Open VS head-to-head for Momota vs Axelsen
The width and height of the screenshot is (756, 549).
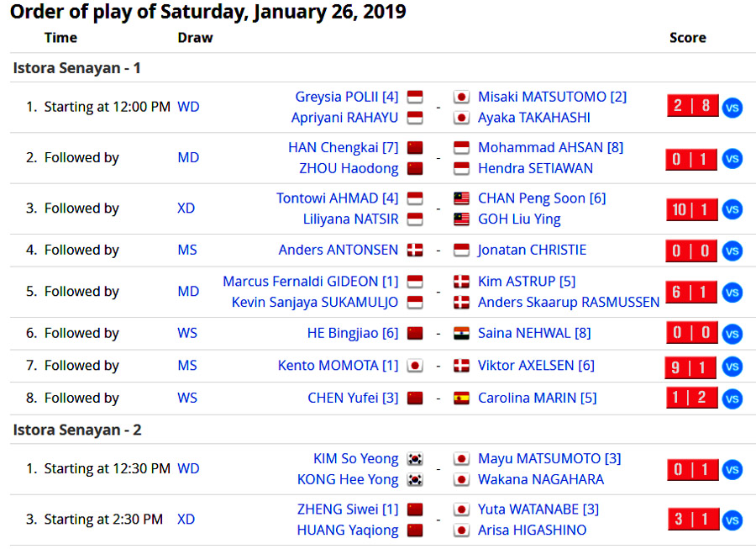coord(732,366)
